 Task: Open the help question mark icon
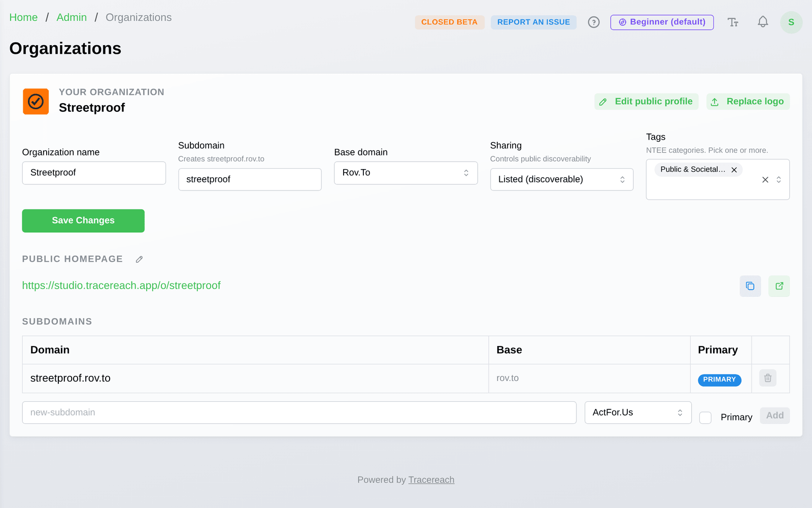594,22
